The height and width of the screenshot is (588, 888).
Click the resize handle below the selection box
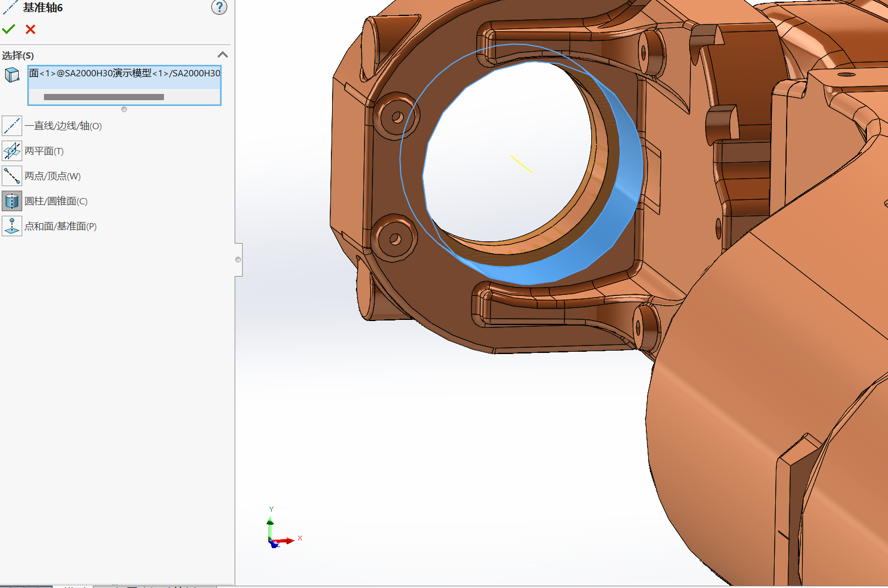[x=124, y=109]
